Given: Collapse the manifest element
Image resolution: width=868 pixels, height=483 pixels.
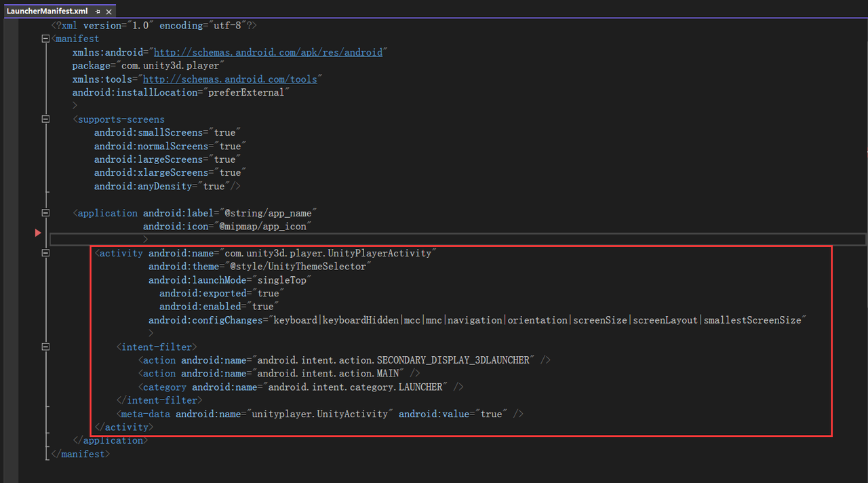Looking at the screenshot, I should coord(45,39).
